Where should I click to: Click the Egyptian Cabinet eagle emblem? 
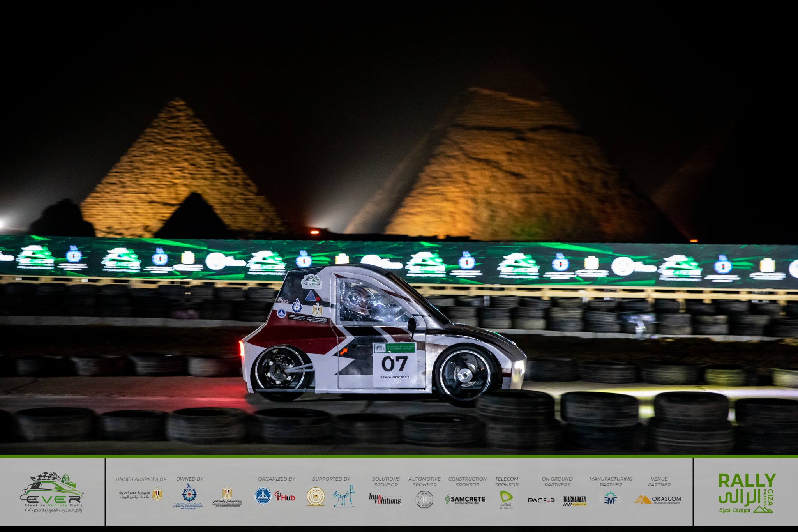157,494
